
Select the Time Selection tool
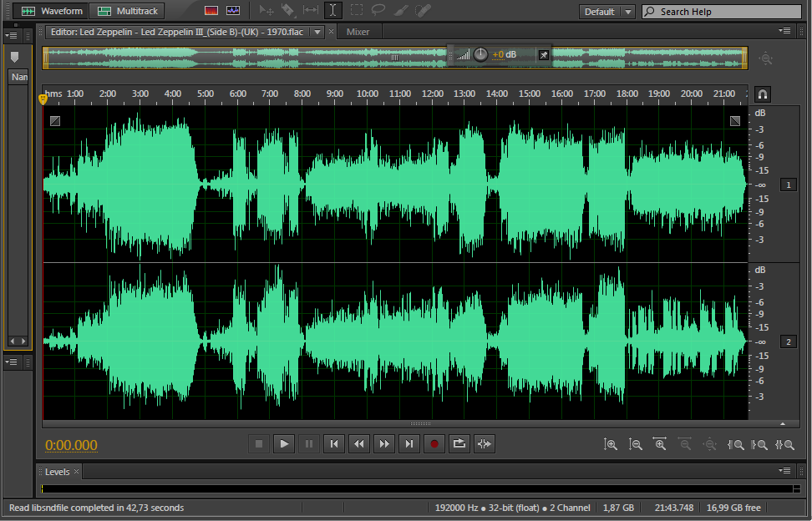(333, 10)
